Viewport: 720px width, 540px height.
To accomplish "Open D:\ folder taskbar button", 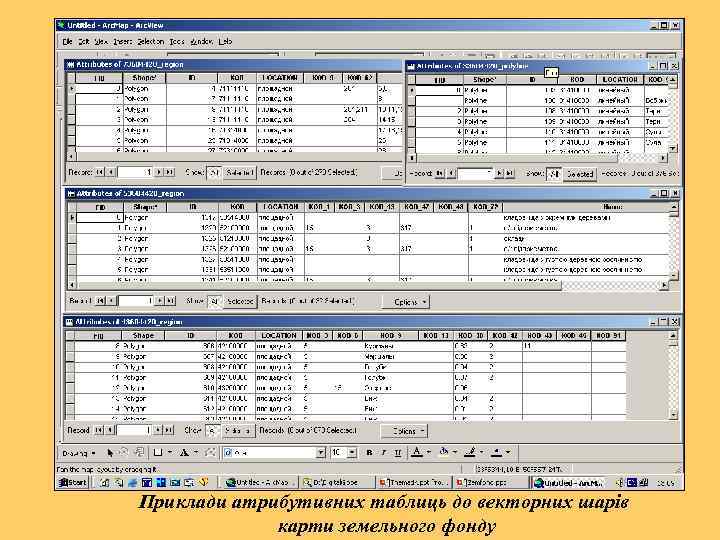I will click(336, 483).
